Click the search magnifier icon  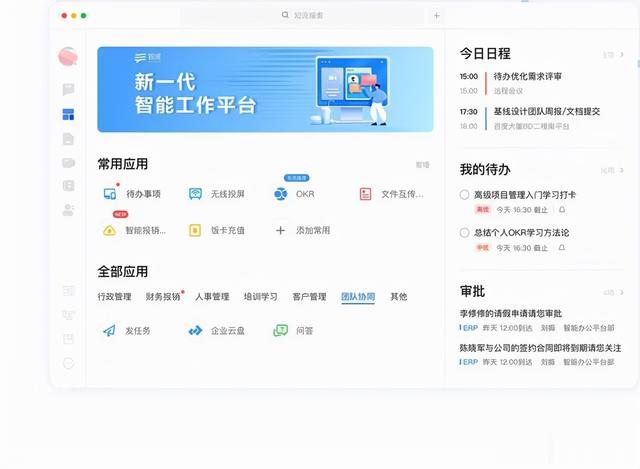pyautogui.click(x=285, y=15)
